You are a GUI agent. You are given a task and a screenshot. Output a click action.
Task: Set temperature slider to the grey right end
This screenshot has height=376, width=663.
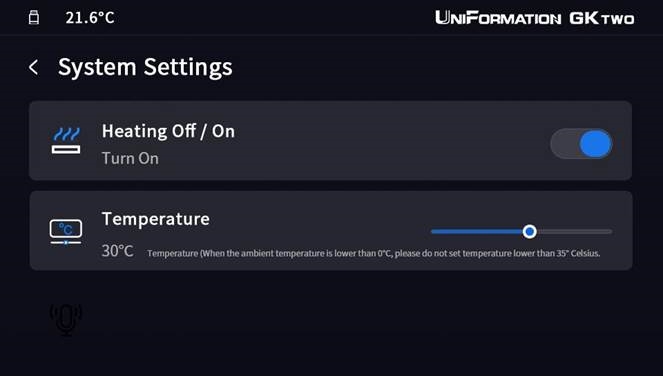(x=608, y=231)
